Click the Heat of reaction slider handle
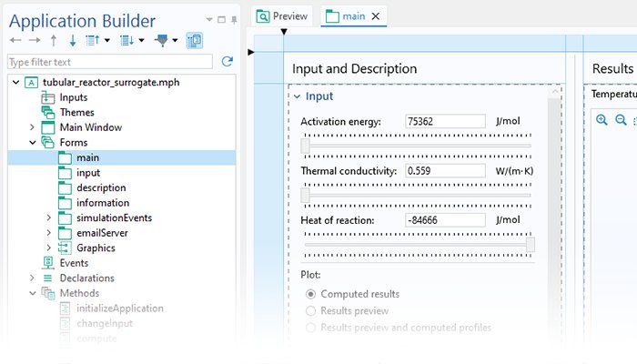The width and height of the screenshot is (637, 364). (x=531, y=245)
